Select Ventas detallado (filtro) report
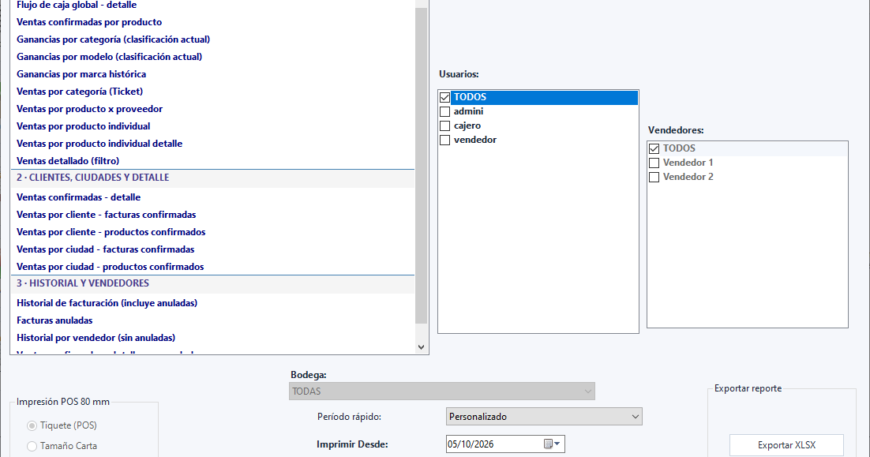 click(x=68, y=161)
